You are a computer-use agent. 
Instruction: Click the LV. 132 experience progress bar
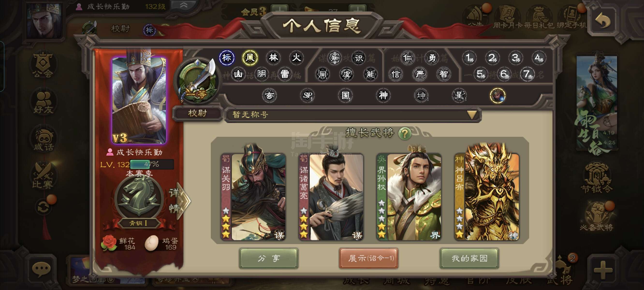pos(152,165)
